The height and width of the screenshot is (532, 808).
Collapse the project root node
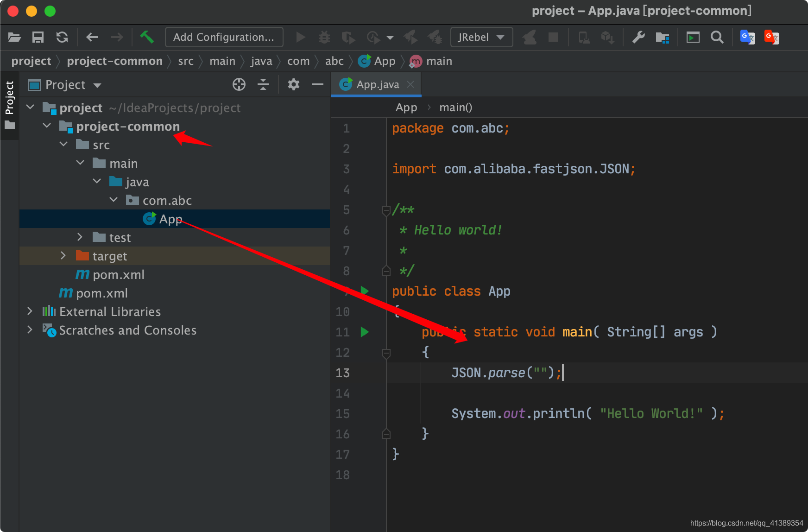(31, 108)
